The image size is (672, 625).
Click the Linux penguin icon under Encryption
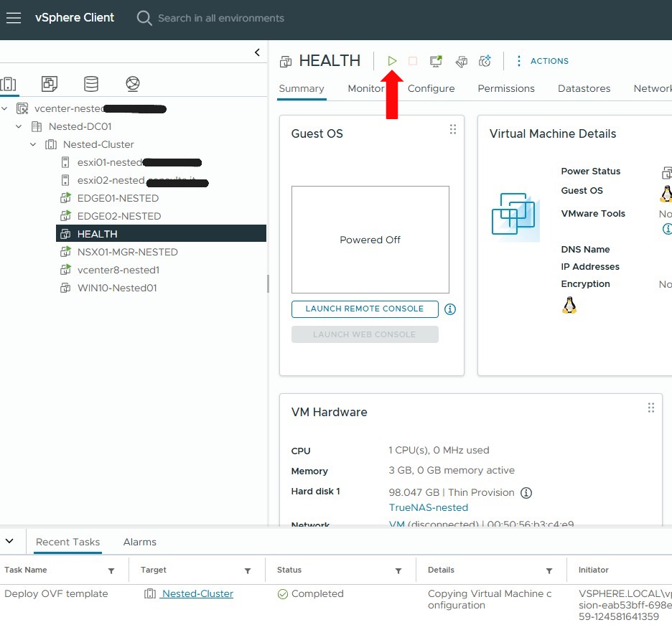(569, 305)
